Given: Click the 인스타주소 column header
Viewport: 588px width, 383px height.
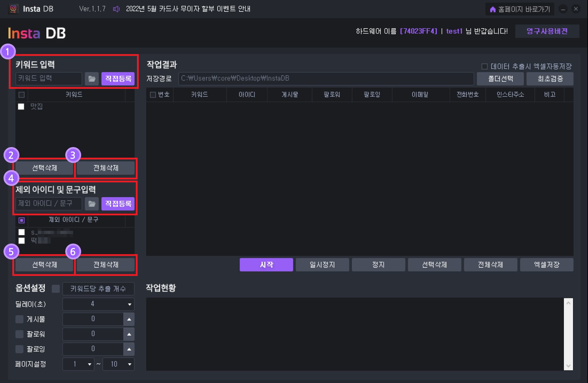Looking at the screenshot, I should click(510, 95).
